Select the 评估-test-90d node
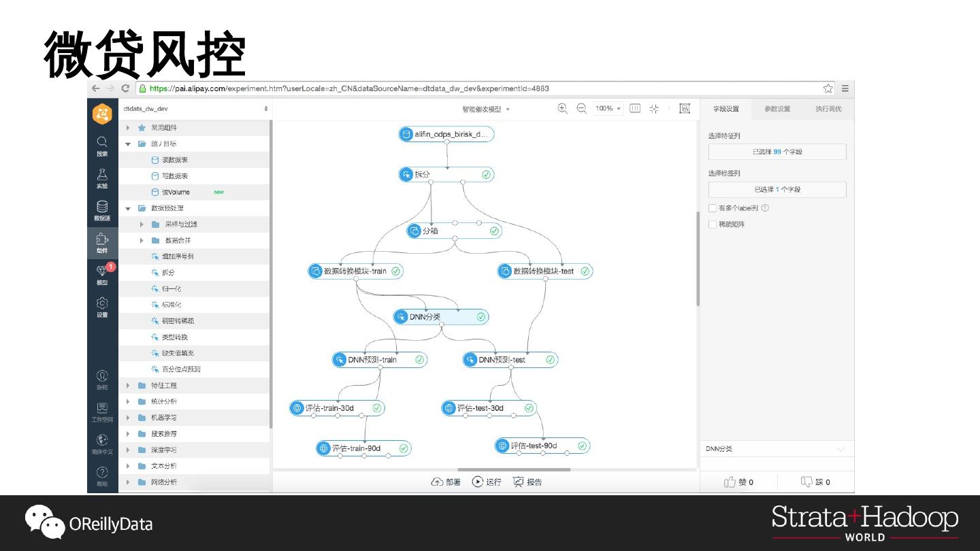Viewport: 980px width, 551px height. pos(542,446)
